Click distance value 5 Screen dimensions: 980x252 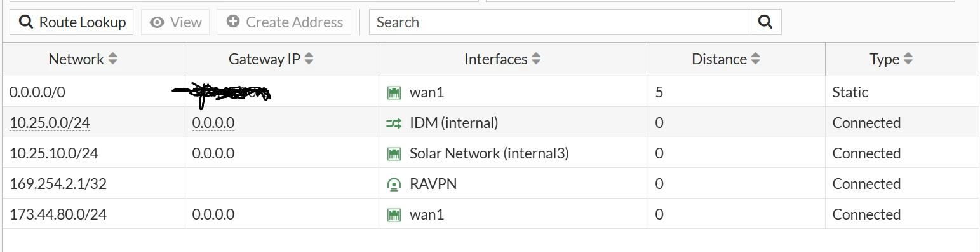tap(659, 92)
